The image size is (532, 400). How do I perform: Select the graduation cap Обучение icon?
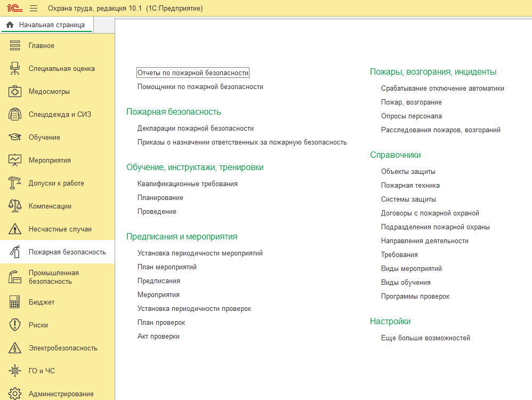coord(14,137)
